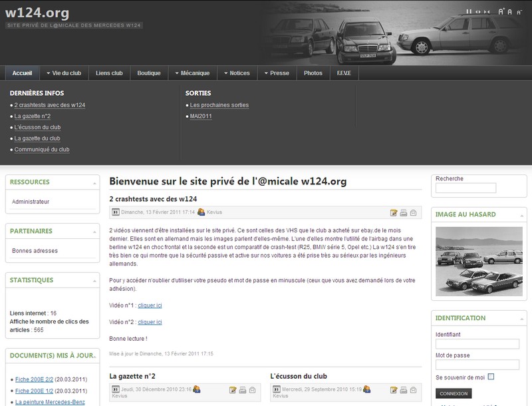Edit the L'écusson du club article

[394, 390]
